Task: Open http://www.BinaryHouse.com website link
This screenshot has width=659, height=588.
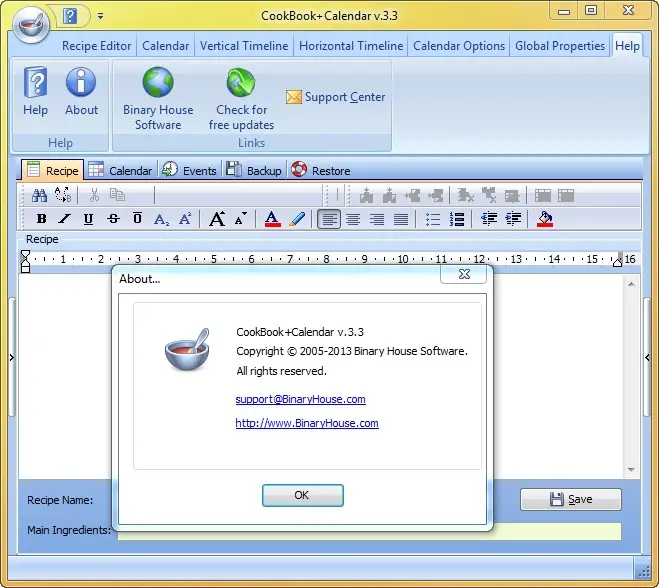Action: pos(307,423)
